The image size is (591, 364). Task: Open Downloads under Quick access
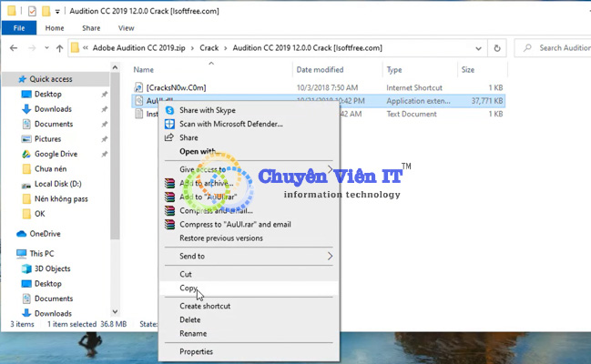tap(53, 109)
